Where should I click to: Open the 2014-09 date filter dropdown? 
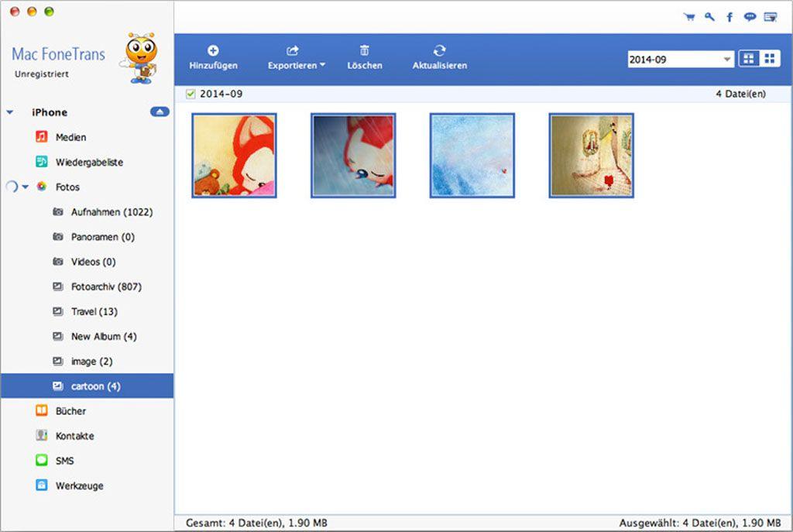681,59
